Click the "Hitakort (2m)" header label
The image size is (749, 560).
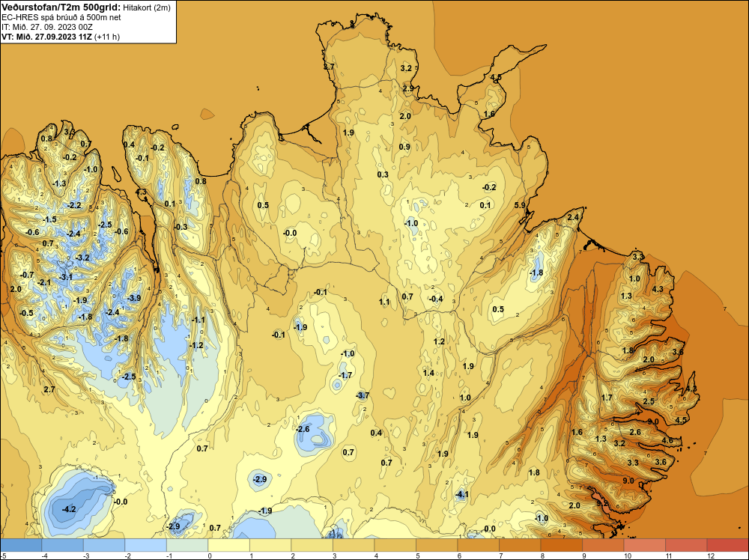[147, 7]
